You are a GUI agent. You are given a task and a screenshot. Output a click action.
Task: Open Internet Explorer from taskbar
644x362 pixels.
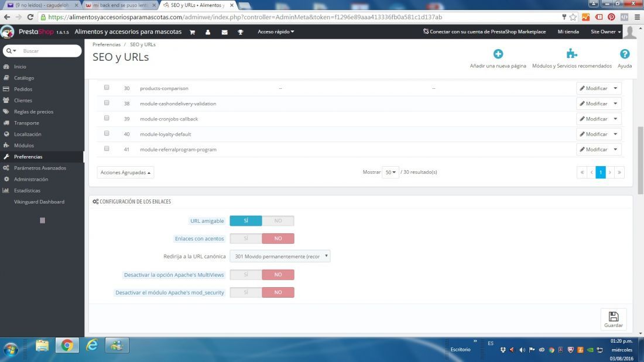[x=92, y=346]
